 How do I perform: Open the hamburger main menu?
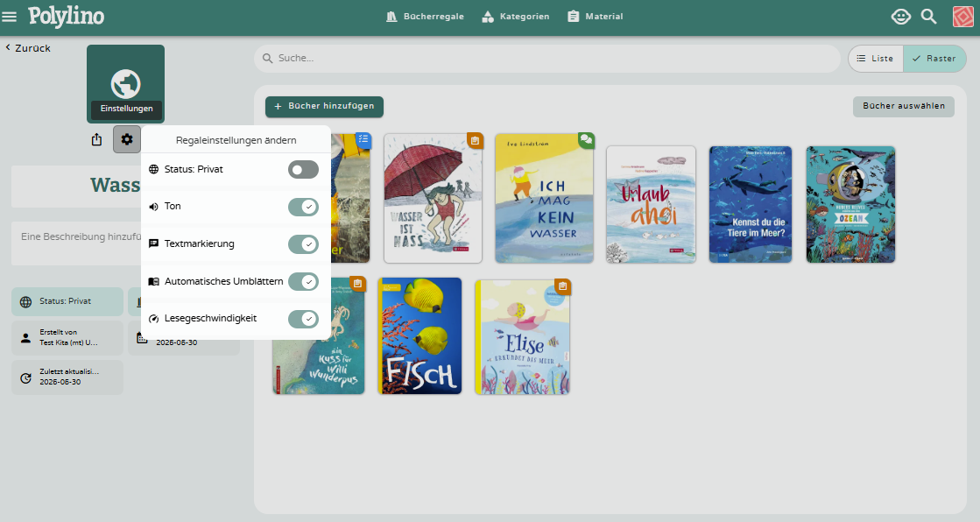[x=10, y=17]
